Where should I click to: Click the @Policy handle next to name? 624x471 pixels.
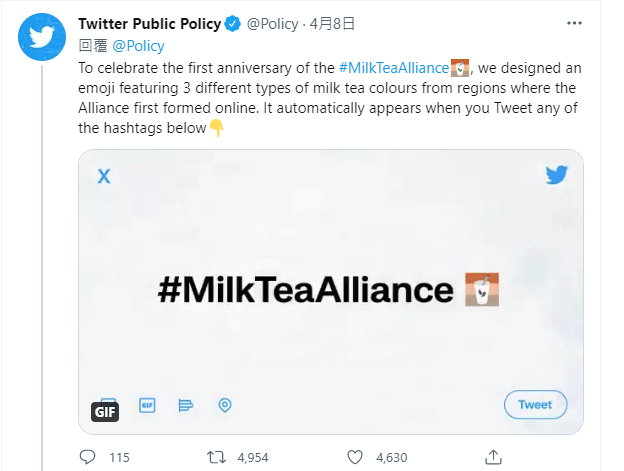(x=273, y=24)
